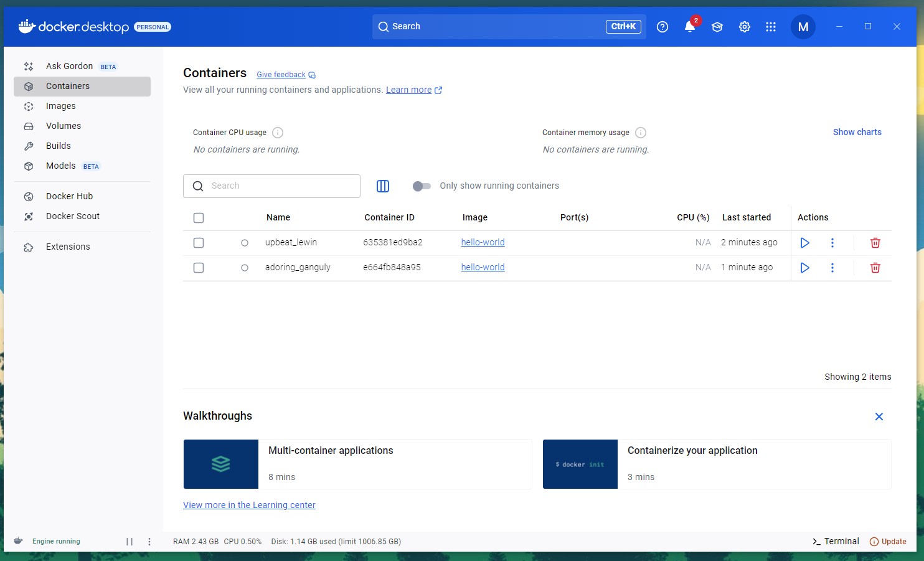This screenshot has height=561, width=924.
Task: Open Ask Gordon in sidebar
Action: tap(82, 66)
